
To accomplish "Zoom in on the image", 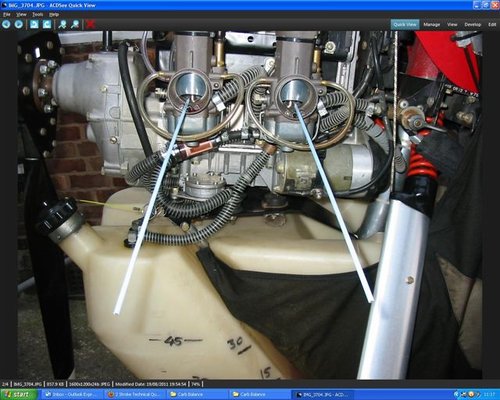I will tap(62, 24).
